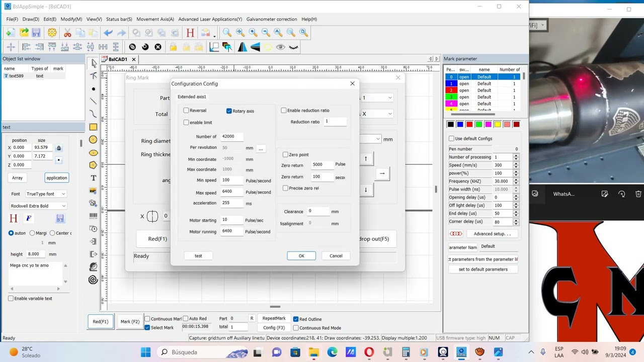Undo with the blue back arrow
Image resolution: width=644 pixels, height=362 pixels.
point(108,33)
